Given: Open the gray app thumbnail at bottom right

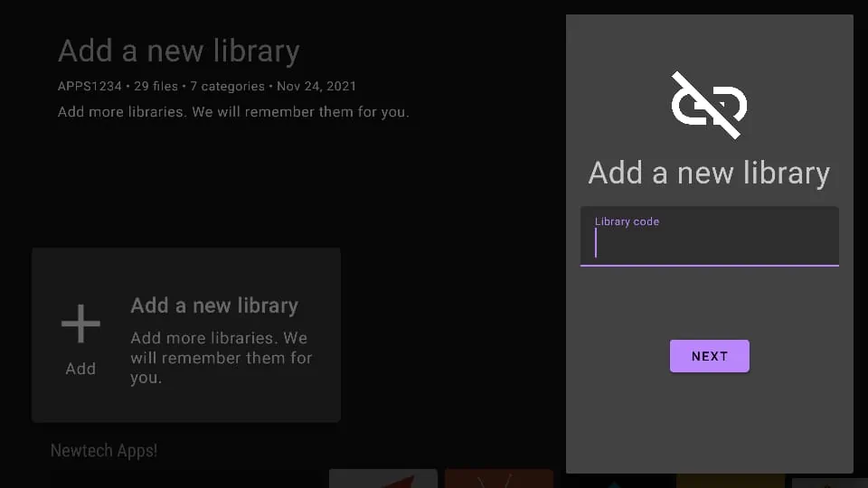Looking at the screenshot, I should [829, 483].
